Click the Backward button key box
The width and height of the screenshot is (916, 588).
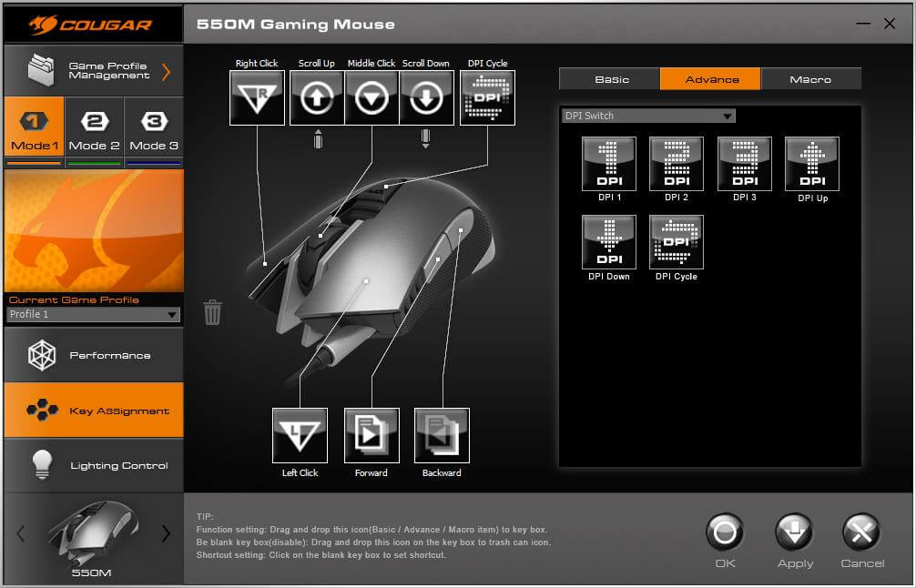(442, 435)
